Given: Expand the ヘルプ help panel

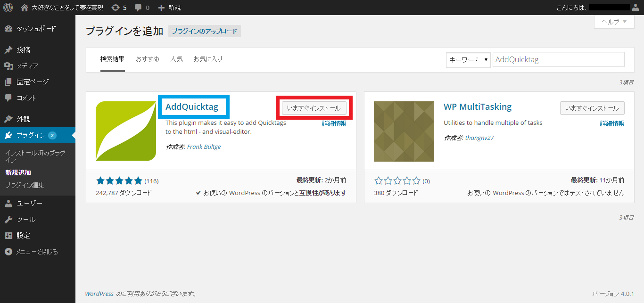Looking at the screenshot, I should 614,22.
